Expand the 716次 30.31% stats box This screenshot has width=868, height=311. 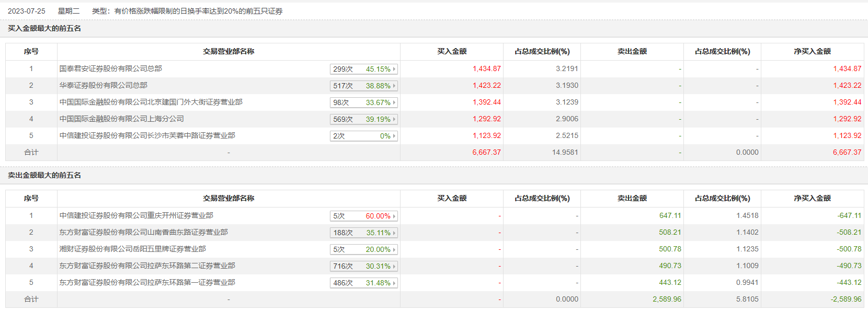[363, 266]
